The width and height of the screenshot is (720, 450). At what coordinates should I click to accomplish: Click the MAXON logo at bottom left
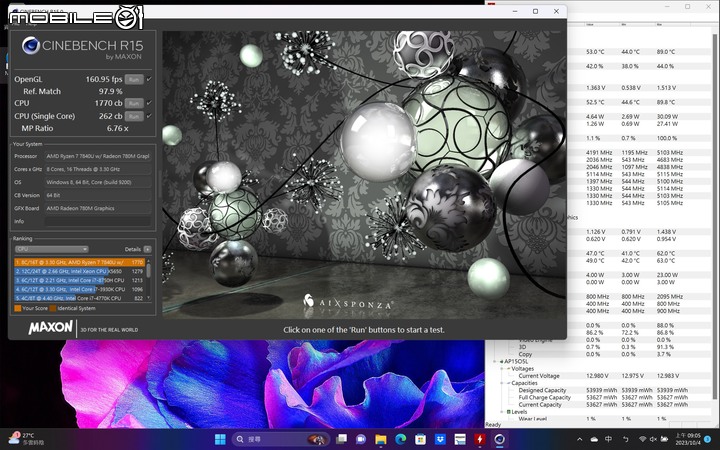51,327
